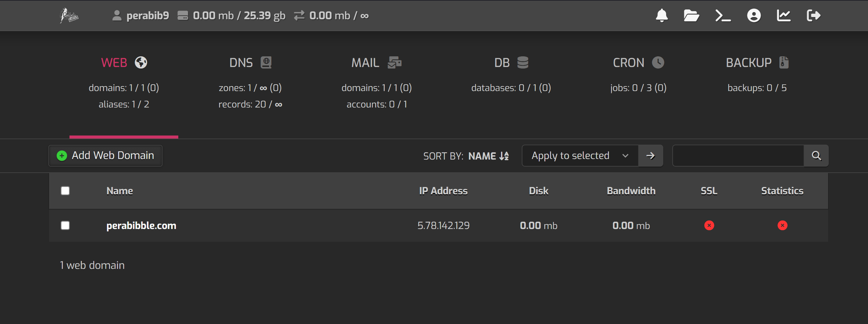Change sort order via NAME sort control

click(488, 156)
